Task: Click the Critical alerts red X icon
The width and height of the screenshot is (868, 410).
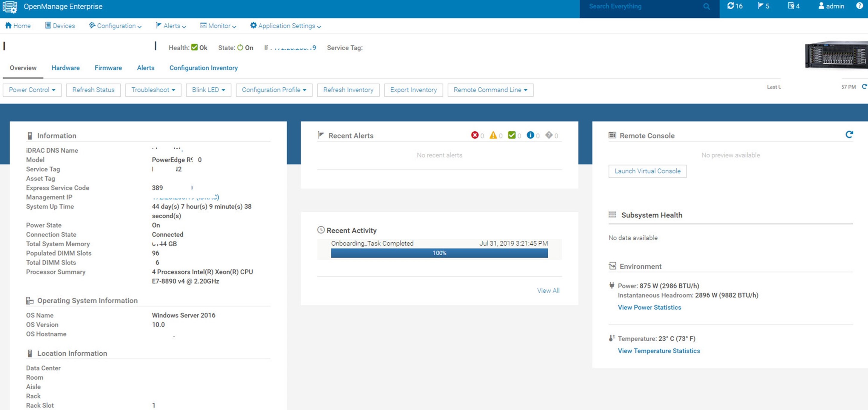Action: click(475, 135)
